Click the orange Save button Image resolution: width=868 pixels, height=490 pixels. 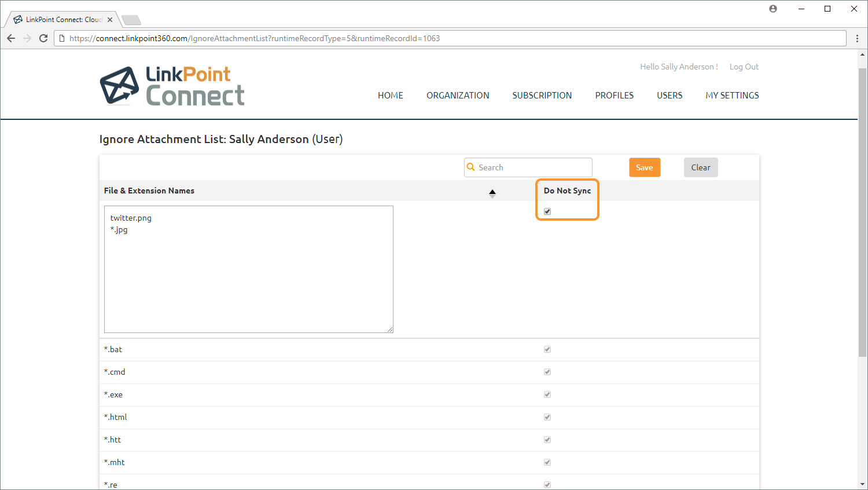pyautogui.click(x=645, y=167)
